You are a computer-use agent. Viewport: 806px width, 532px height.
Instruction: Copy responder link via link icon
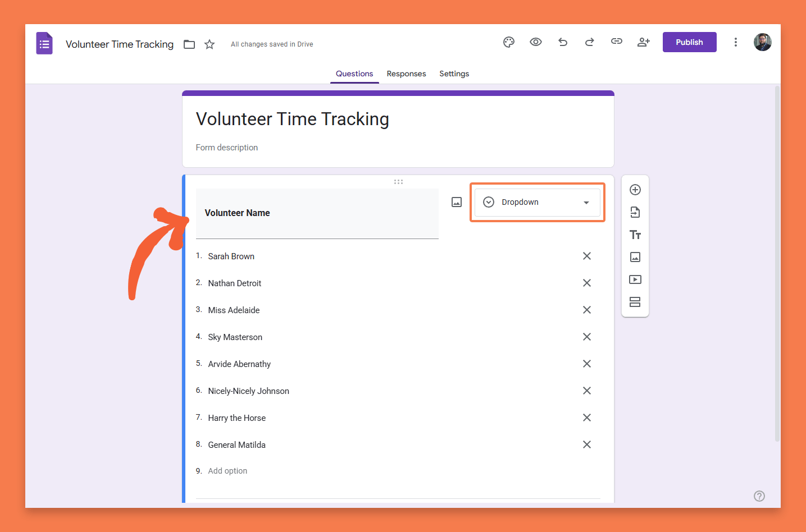tap(617, 42)
